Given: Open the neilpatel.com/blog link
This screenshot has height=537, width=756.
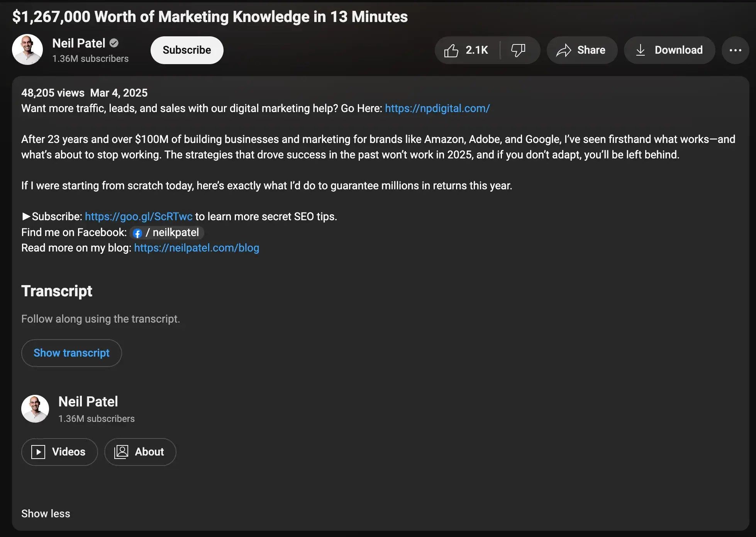Looking at the screenshot, I should coord(197,248).
